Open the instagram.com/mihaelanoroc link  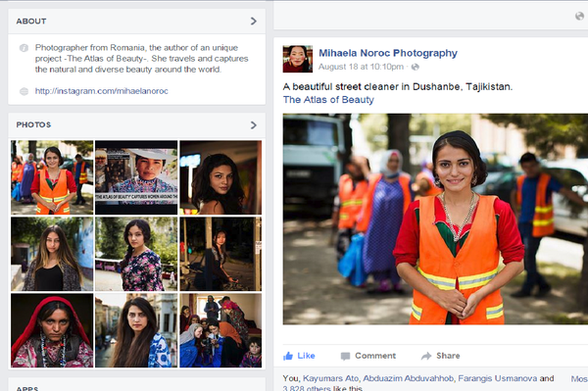[x=102, y=91]
